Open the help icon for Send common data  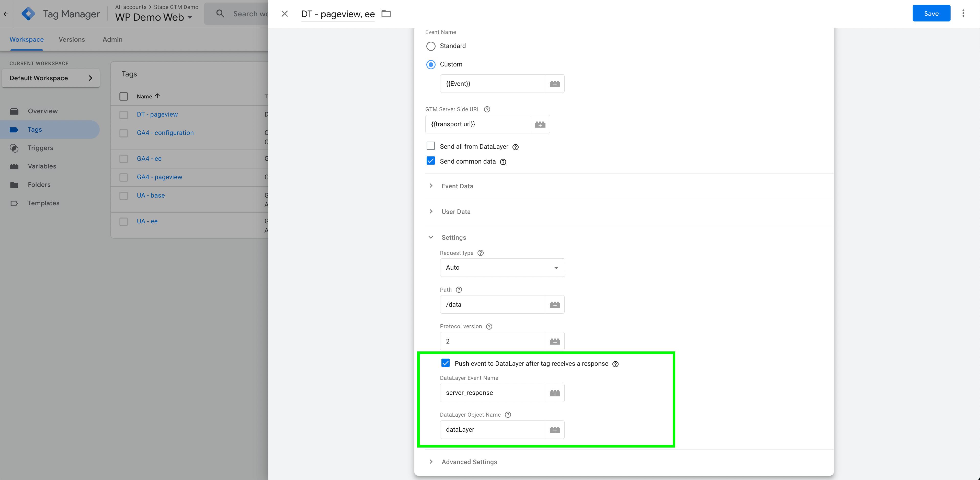click(x=503, y=162)
